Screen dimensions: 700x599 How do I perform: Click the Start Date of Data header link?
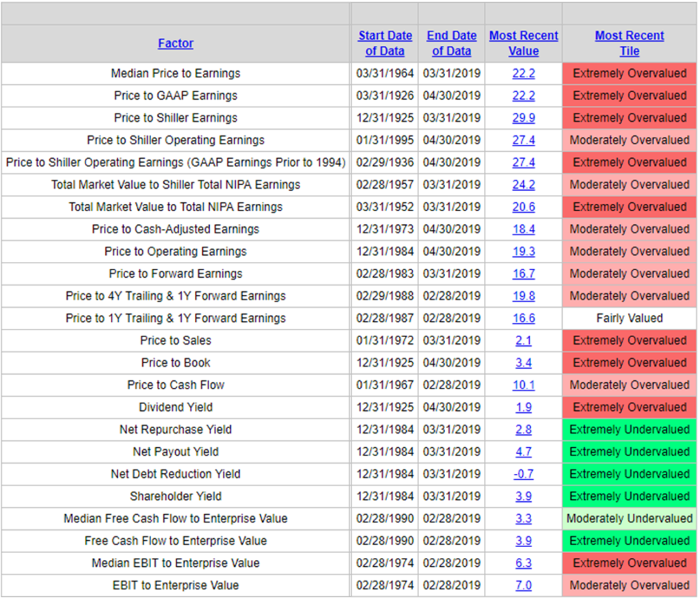(x=385, y=43)
